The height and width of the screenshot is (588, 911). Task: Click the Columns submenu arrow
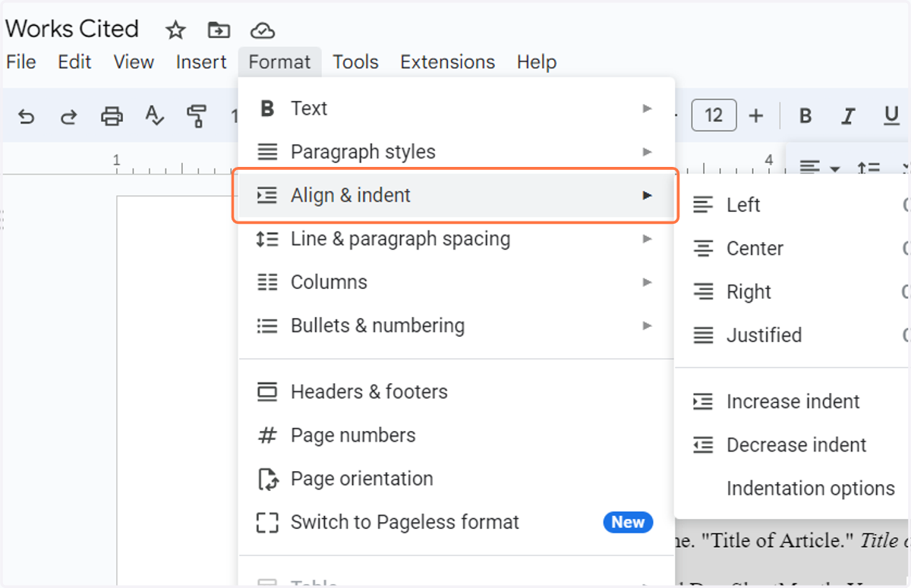pos(647,282)
